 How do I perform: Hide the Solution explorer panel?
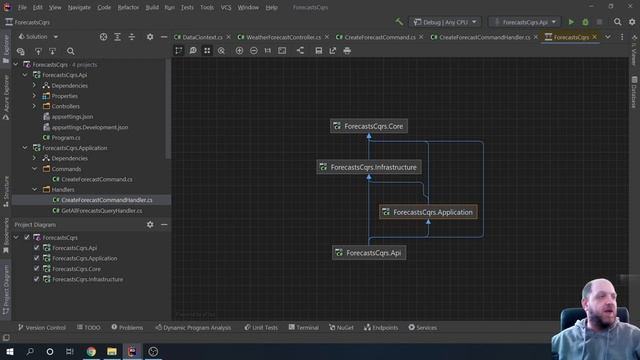(164, 37)
